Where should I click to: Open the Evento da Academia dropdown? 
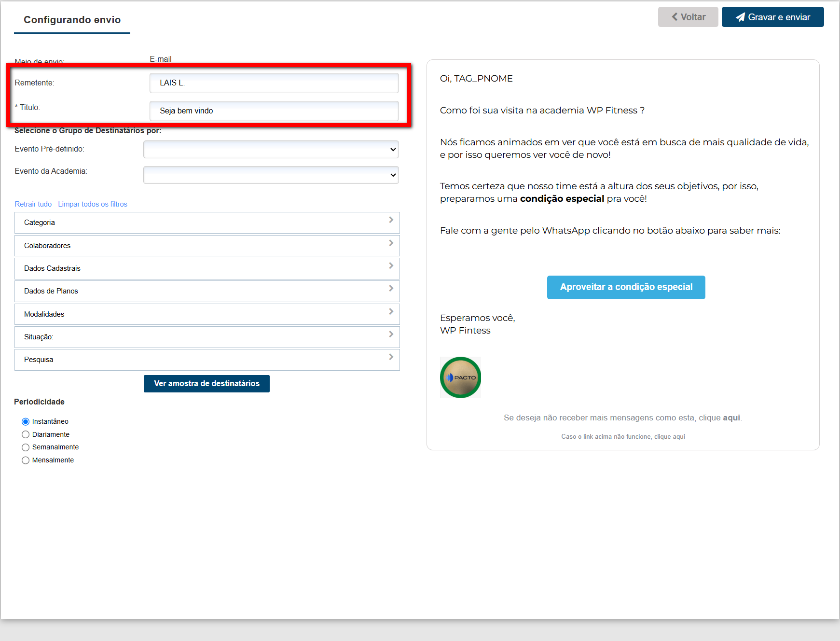(x=271, y=175)
